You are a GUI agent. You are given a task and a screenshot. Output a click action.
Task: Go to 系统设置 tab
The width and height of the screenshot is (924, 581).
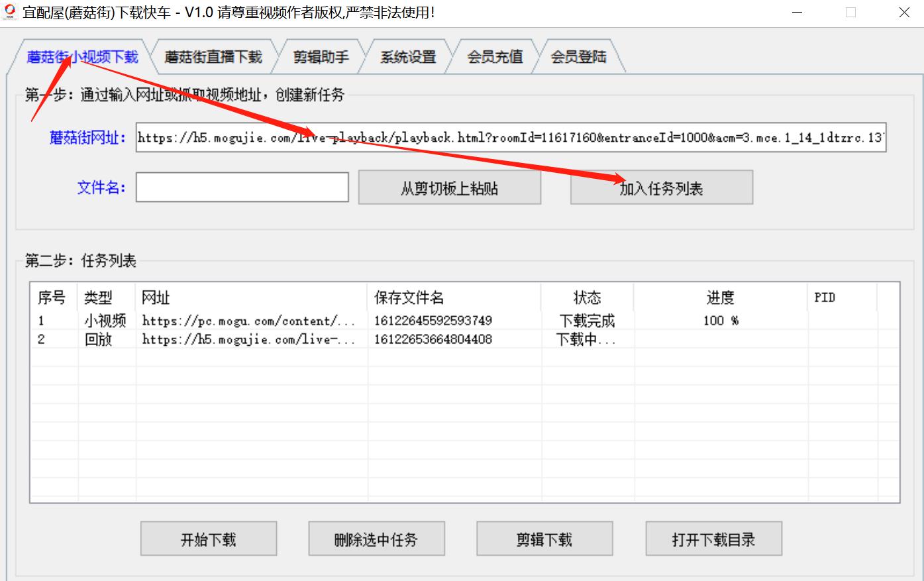(408, 57)
